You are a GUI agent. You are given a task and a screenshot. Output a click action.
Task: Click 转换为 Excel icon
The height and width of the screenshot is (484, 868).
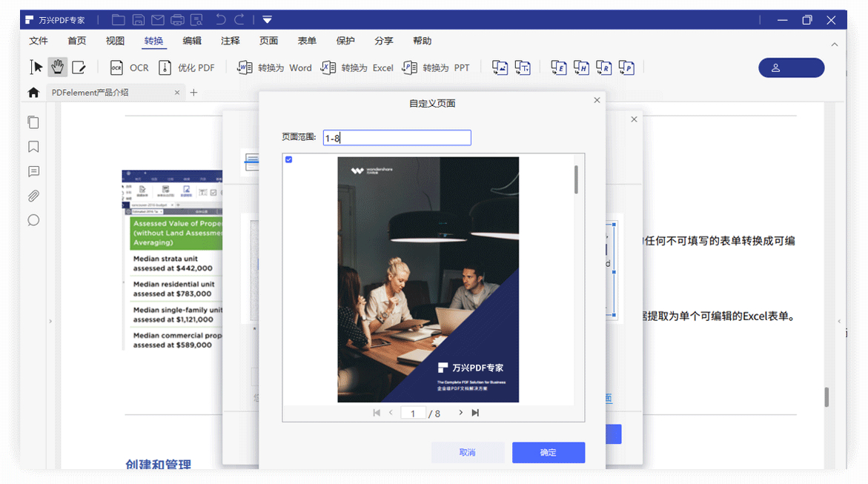tap(328, 67)
